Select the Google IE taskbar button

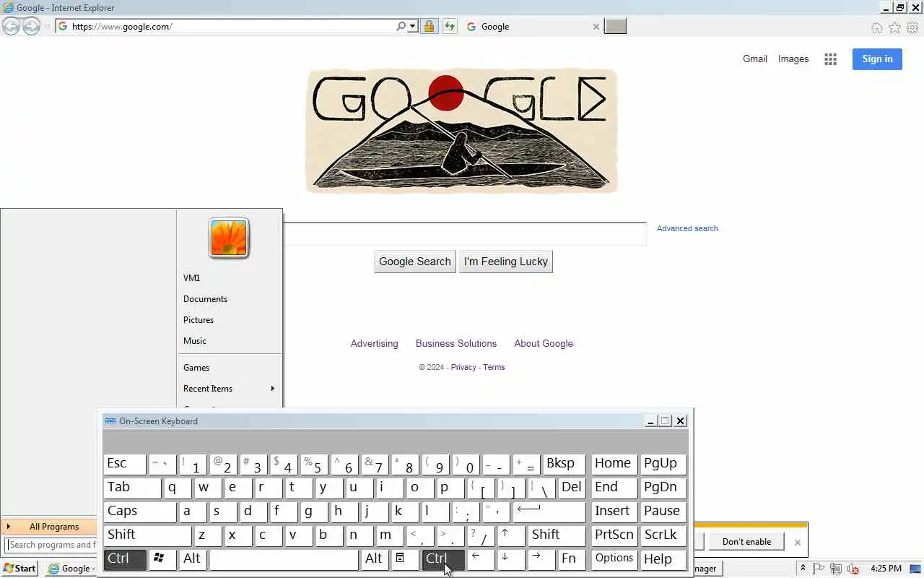tap(71, 569)
